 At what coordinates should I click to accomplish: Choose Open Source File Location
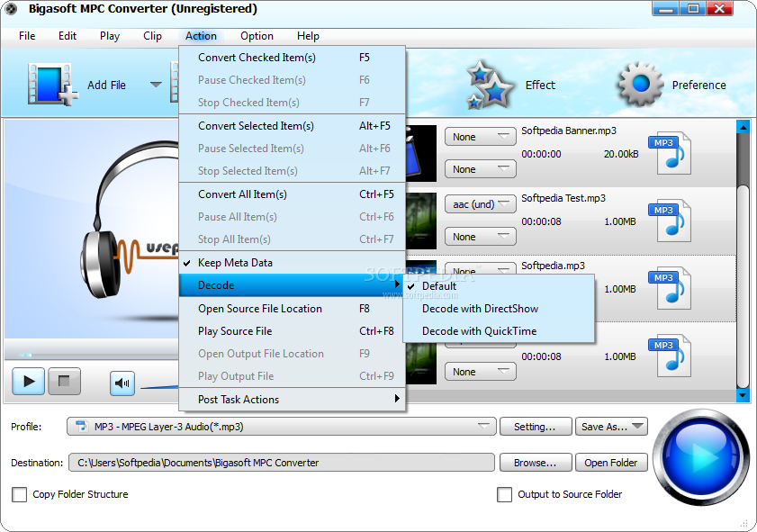coord(292,309)
